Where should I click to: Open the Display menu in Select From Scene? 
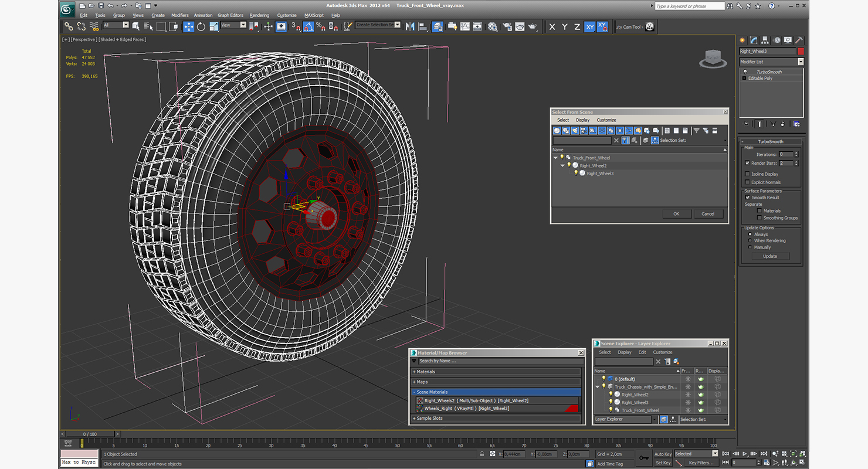(582, 120)
